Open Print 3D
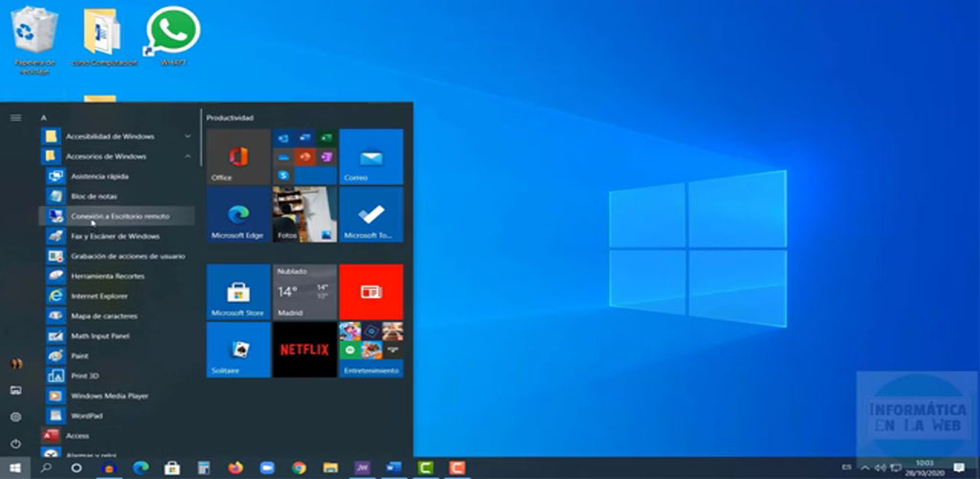The height and width of the screenshot is (479, 980). (x=117, y=376)
